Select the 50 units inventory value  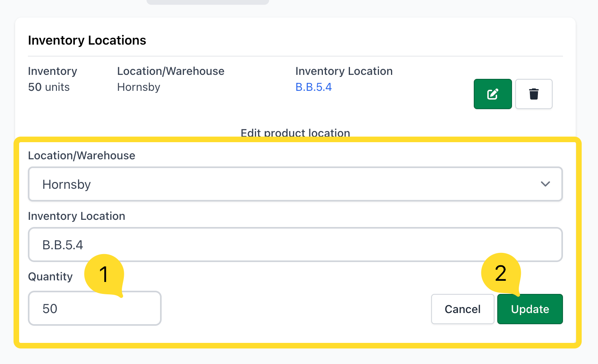click(x=49, y=87)
